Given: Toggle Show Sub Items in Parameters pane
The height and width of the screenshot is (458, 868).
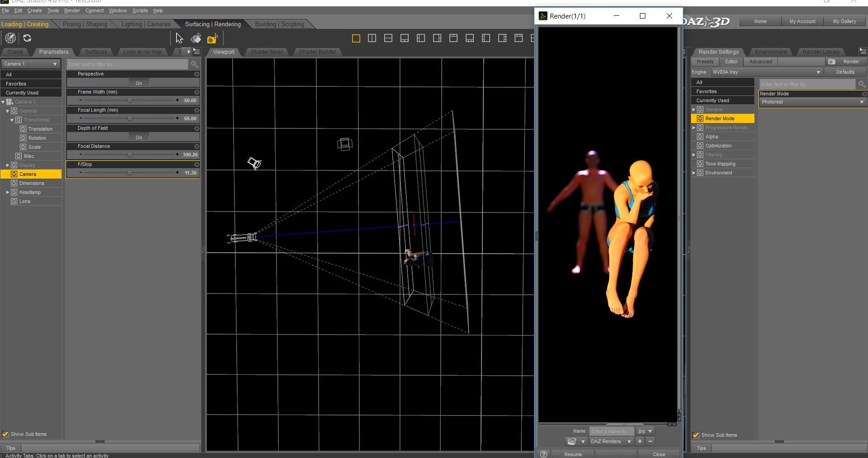Looking at the screenshot, I should click(5, 434).
